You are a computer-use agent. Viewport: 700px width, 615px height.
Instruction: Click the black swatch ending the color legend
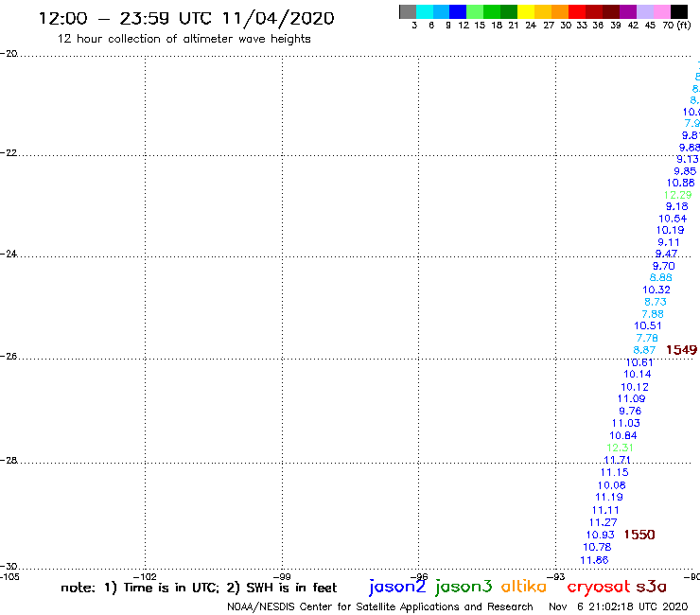(x=679, y=11)
